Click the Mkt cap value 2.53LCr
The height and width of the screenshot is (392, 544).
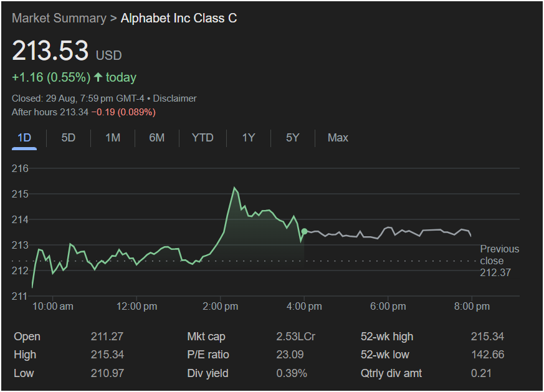click(295, 337)
